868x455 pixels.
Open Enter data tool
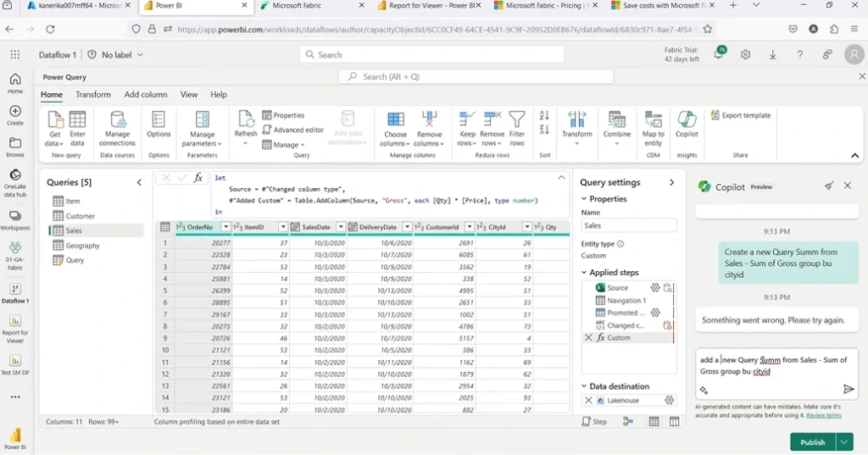pyautogui.click(x=77, y=129)
